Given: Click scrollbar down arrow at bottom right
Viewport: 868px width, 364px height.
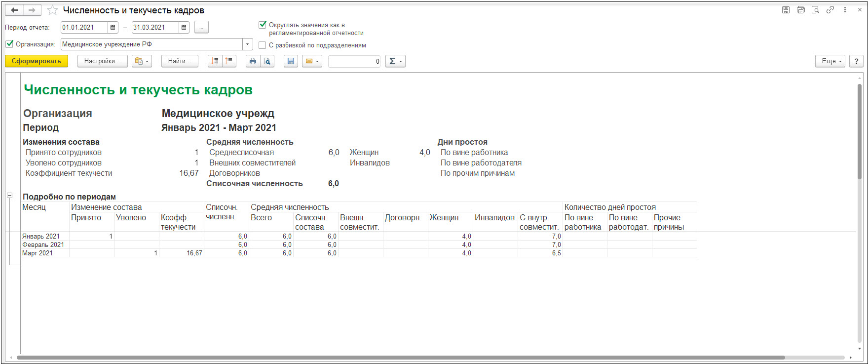Looking at the screenshot, I should [x=860, y=349].
